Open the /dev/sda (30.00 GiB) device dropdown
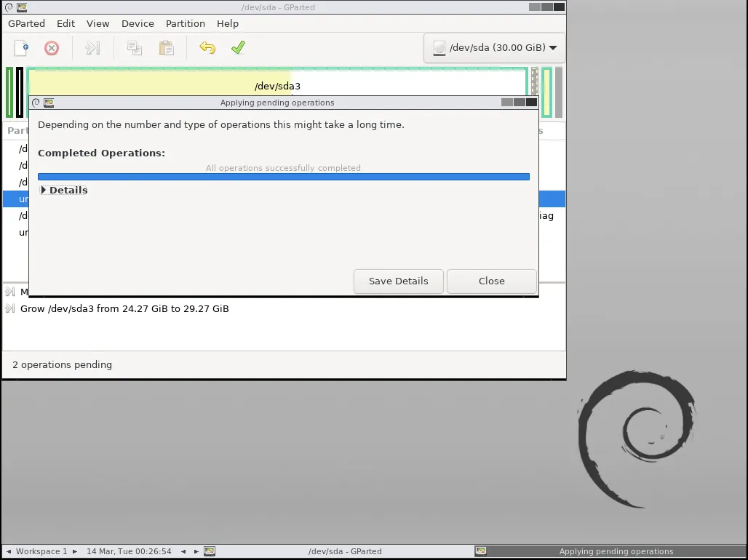This screenshot has width=748, height=560. (x=495, y=48)
